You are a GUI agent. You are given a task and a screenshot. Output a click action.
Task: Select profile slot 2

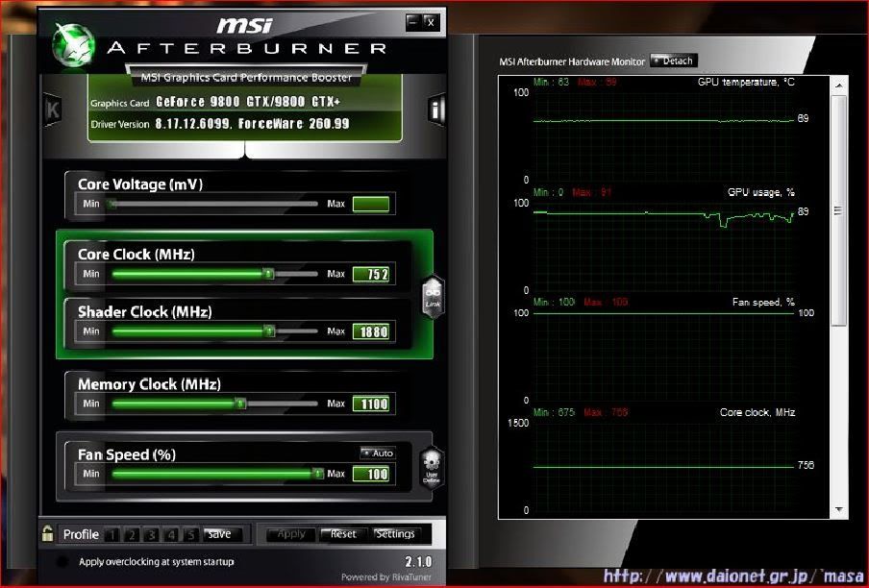tap(132, 535)
